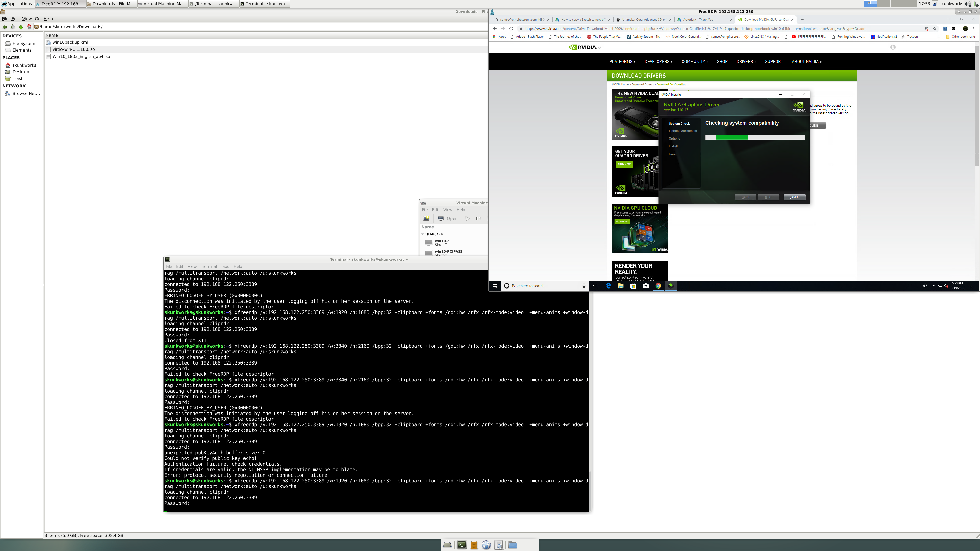Click NVIDIA installer icon in taskbar

pos(671,286)
